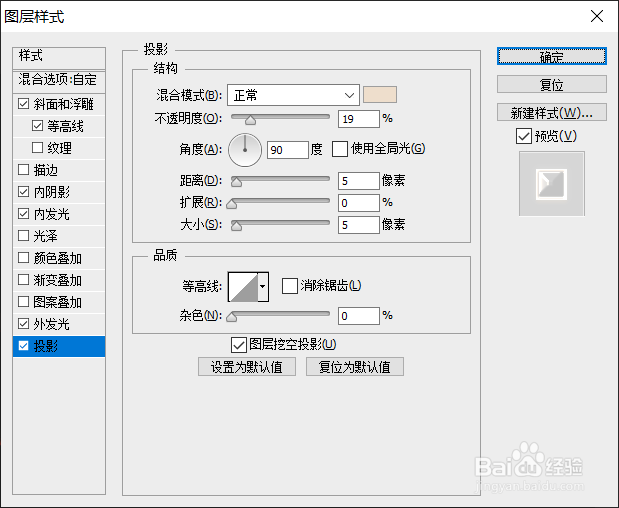This screenshot has height=508, width=619.
Task: Toggle 外发光 style checkbox
Action: point(24,324)
